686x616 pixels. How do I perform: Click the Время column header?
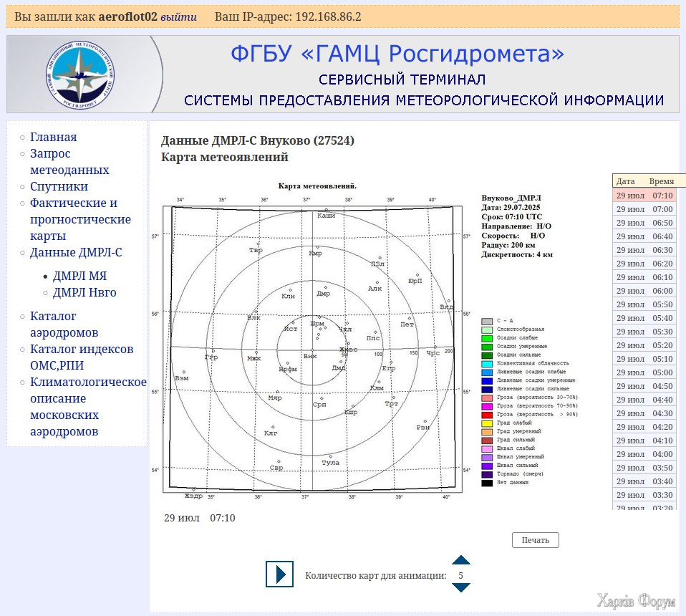point(662,181)
